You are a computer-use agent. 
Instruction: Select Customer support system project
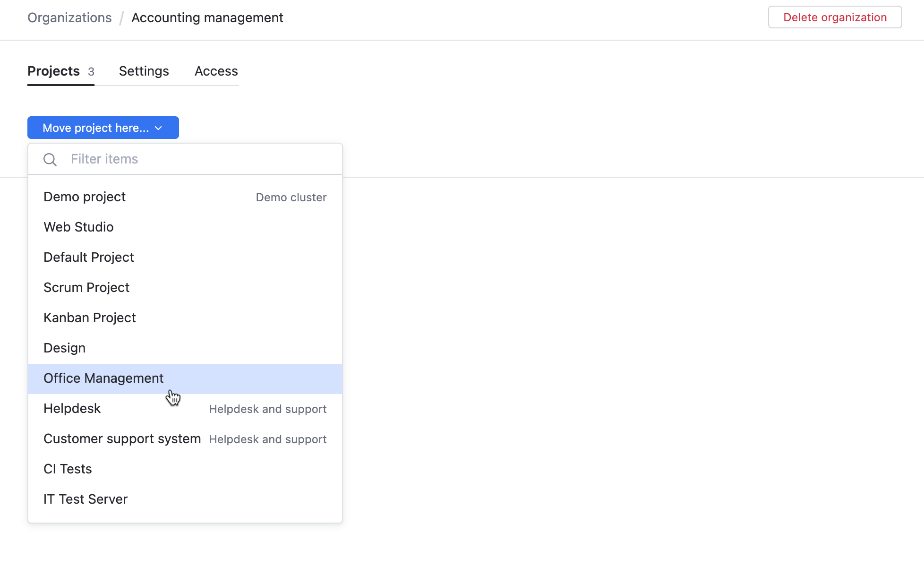coord(122,438)
